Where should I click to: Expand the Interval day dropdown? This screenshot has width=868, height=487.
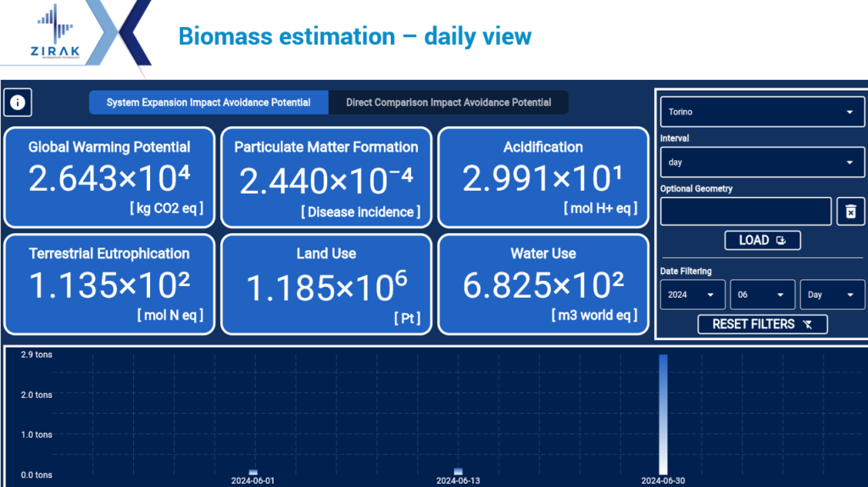point(760,162)
